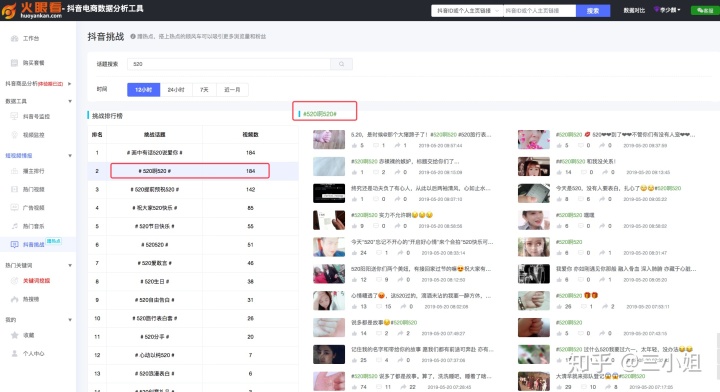Select the rank 1 challenge topic row
720x392 pixels.
pyautogui.click(x=193, y=152)
